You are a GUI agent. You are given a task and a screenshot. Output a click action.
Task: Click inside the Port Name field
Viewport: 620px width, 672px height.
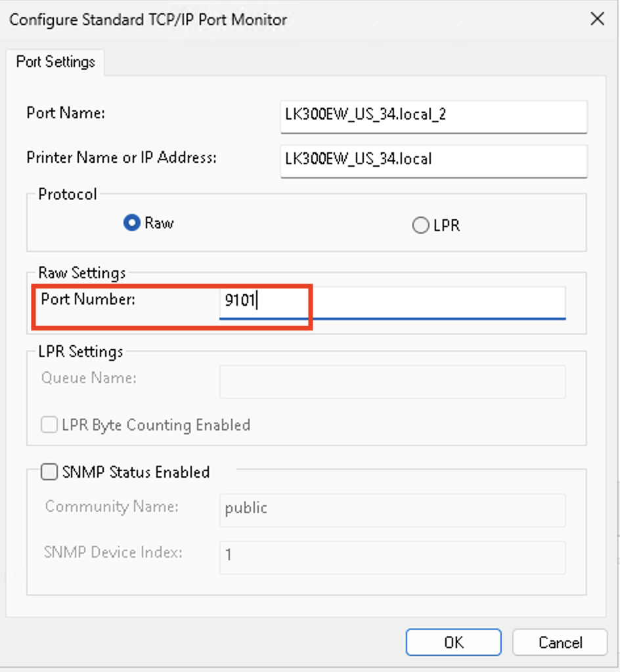433,117
